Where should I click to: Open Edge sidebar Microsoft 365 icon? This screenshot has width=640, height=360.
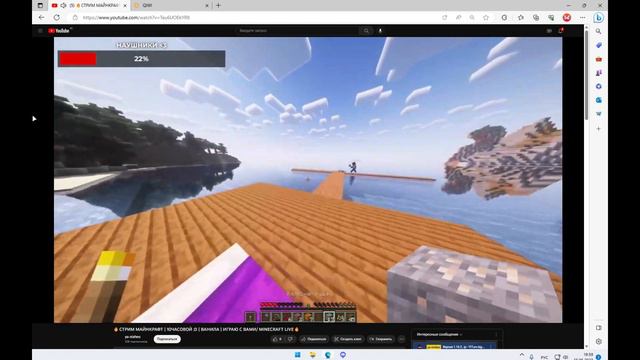pyautogui.click(x=598, y=86)
